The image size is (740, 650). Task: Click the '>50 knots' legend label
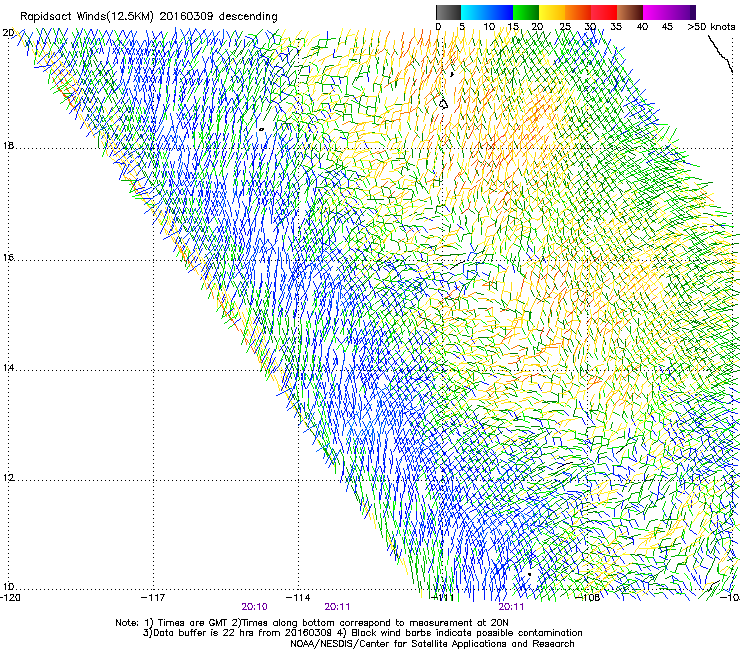711,27
